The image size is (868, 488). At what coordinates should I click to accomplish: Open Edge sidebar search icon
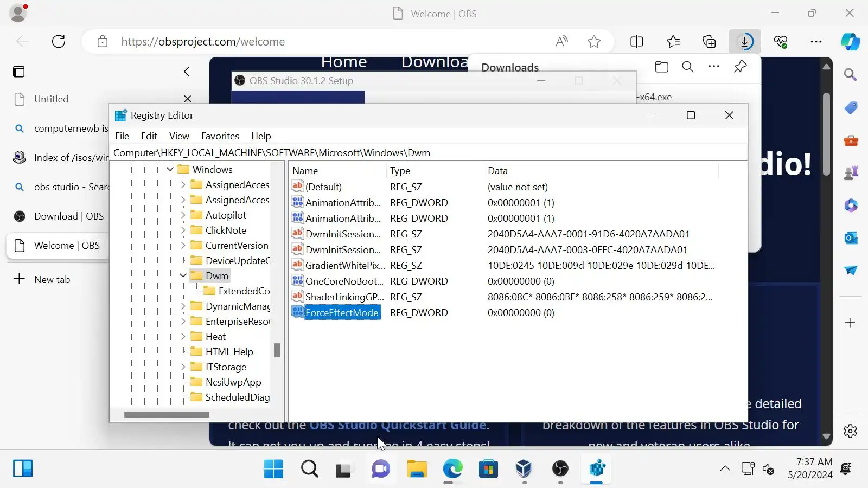(851, 74)
